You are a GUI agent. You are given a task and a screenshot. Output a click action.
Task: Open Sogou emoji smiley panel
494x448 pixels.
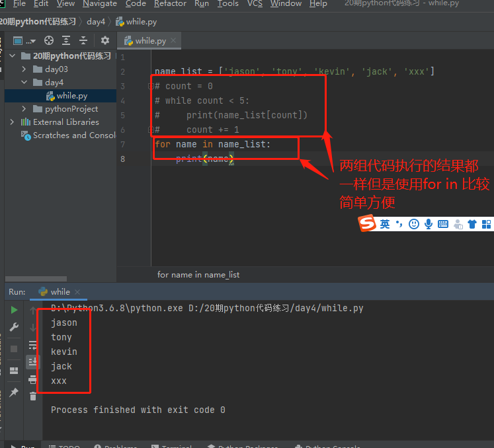click(414, 224)
